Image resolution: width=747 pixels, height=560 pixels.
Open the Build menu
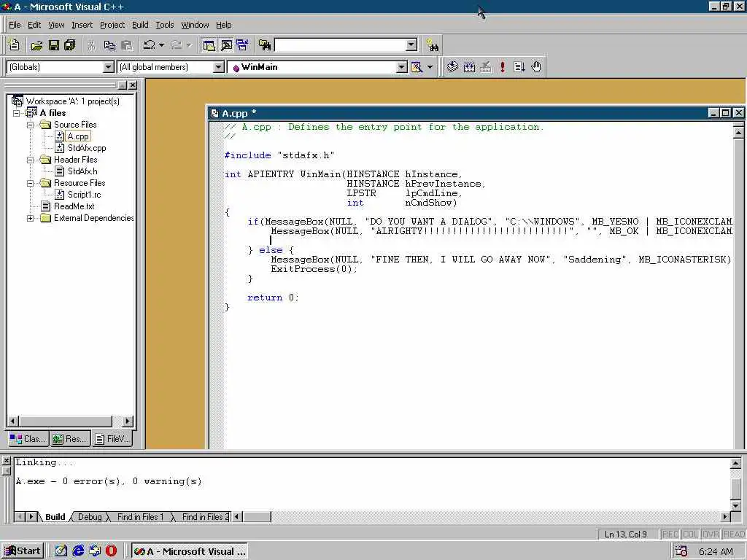pos(140,25)
